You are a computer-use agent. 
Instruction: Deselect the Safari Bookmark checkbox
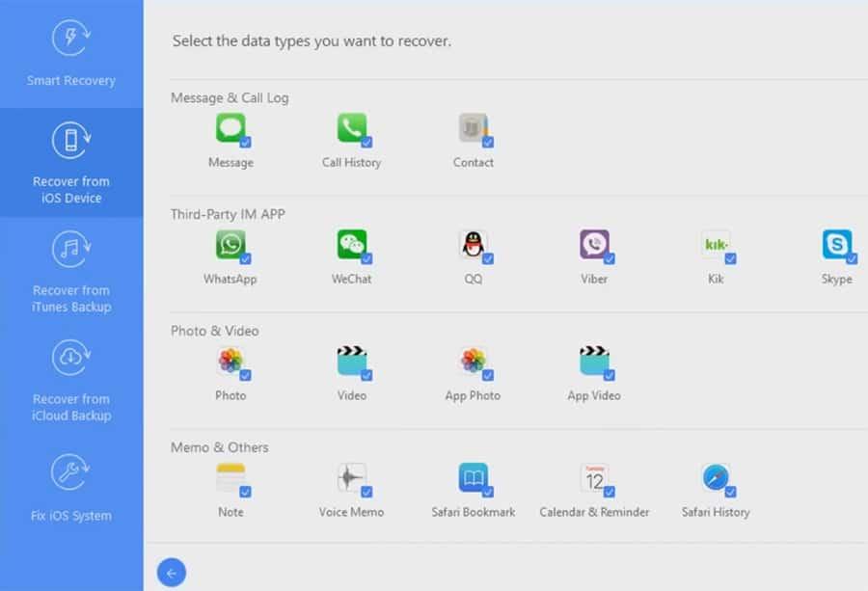(x=488, y=492)
